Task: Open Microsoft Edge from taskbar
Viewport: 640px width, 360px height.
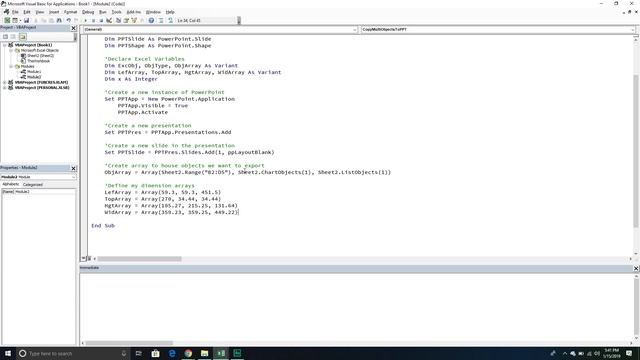Action: pos(172,353)
